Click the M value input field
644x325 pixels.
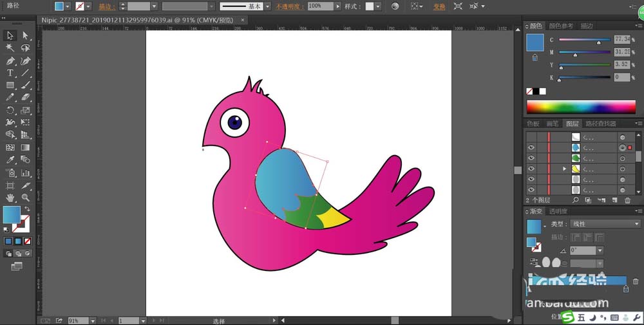click(622, 51)
